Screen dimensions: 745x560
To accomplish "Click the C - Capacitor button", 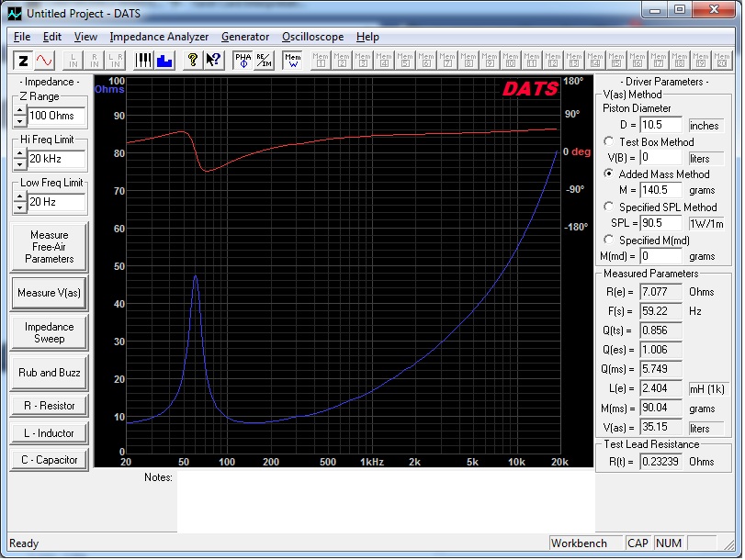I will coord(49,460).
